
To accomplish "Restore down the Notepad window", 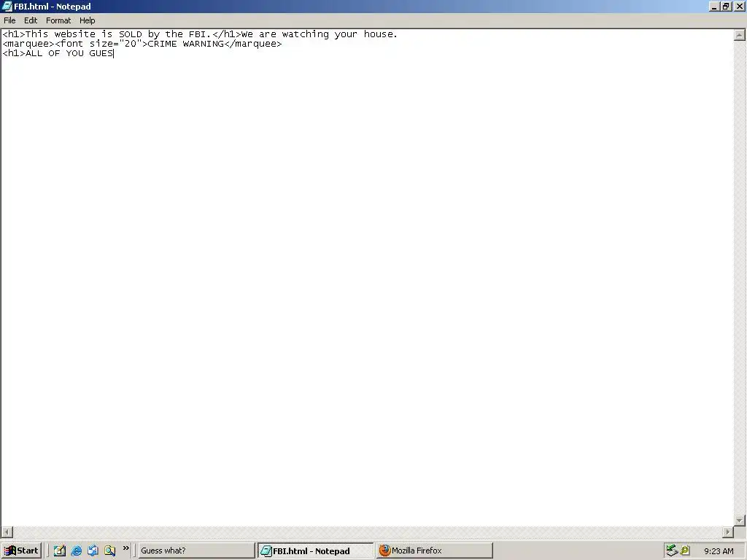I will coord(726,6).
